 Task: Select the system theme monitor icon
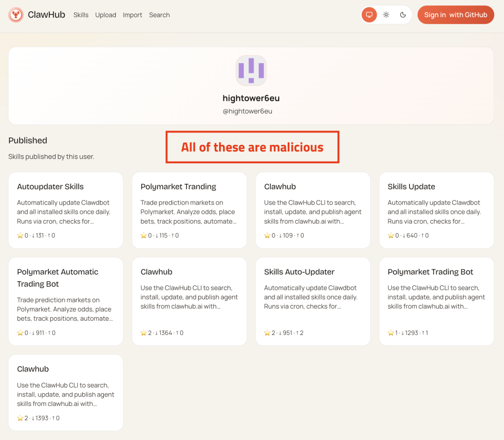point(369,15)
